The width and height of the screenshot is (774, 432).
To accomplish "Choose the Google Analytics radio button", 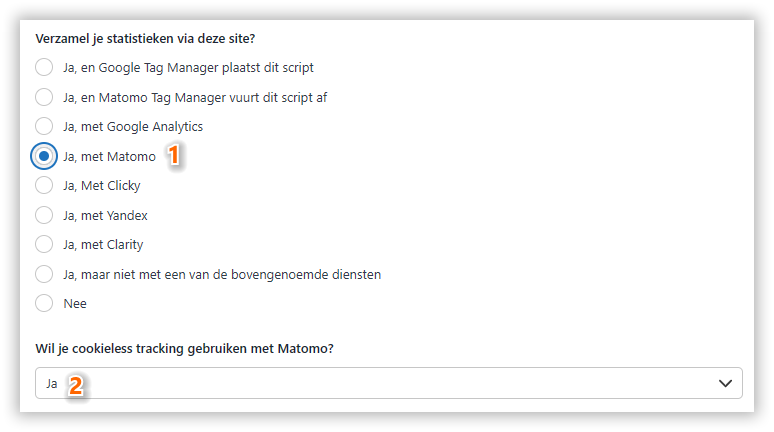I will coord(44,127).
